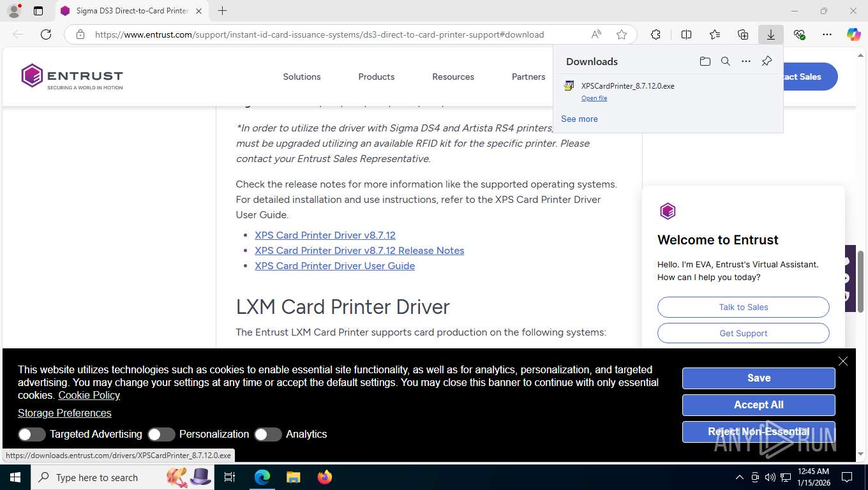Close the Sigma DS3 Direct-to-Card Printer tab
The width and height of the screenshot is (868, 490).
coord(198,11)
